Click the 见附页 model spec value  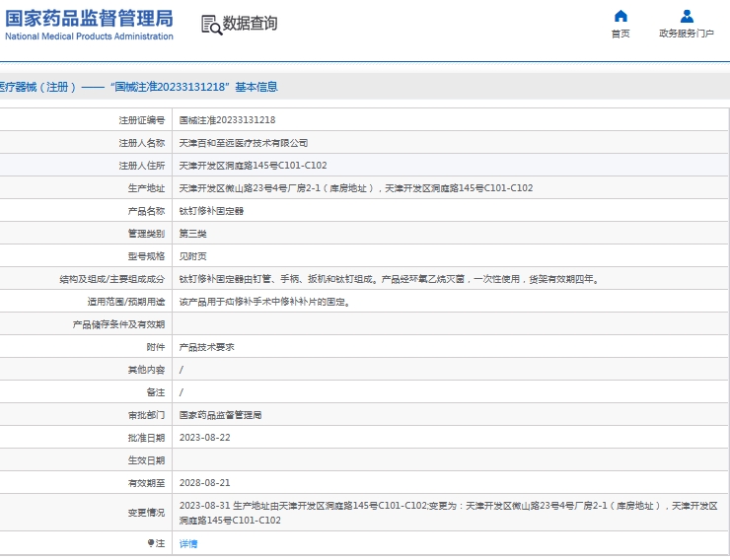click(x=192, y=256)
